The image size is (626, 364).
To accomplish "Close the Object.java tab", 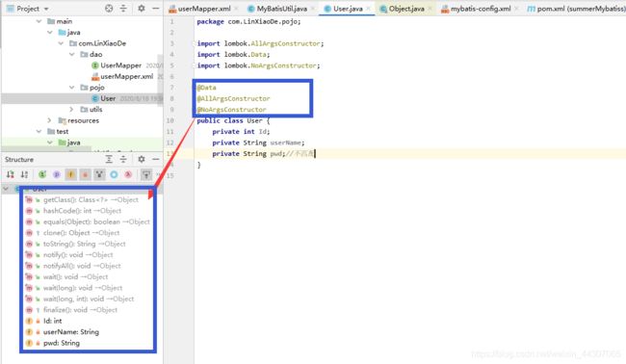I will (430, 9).
